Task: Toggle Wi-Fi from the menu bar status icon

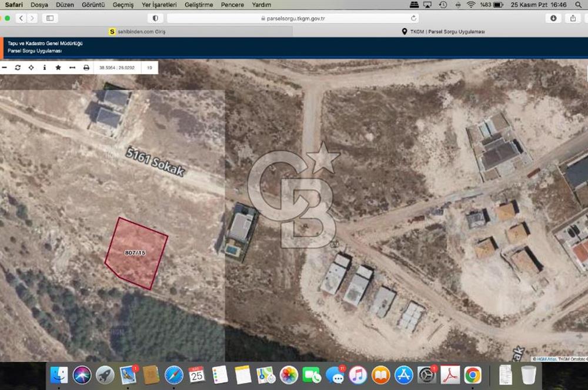Action: [x=470, y=4]
